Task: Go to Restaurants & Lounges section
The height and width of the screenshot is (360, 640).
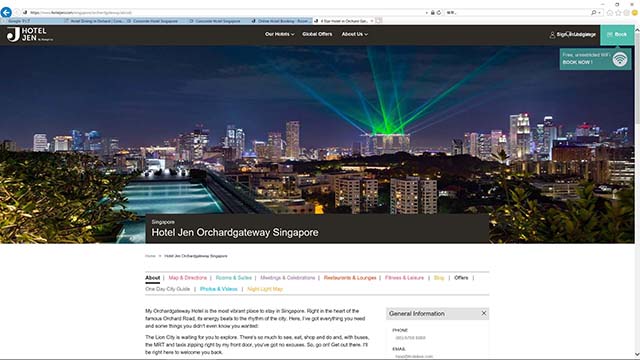Action: click(350, 278)
